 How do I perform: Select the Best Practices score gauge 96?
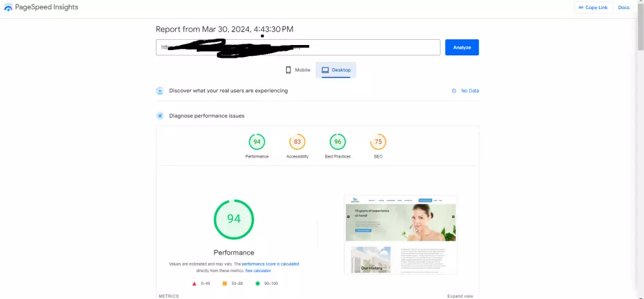coord(337,142)
